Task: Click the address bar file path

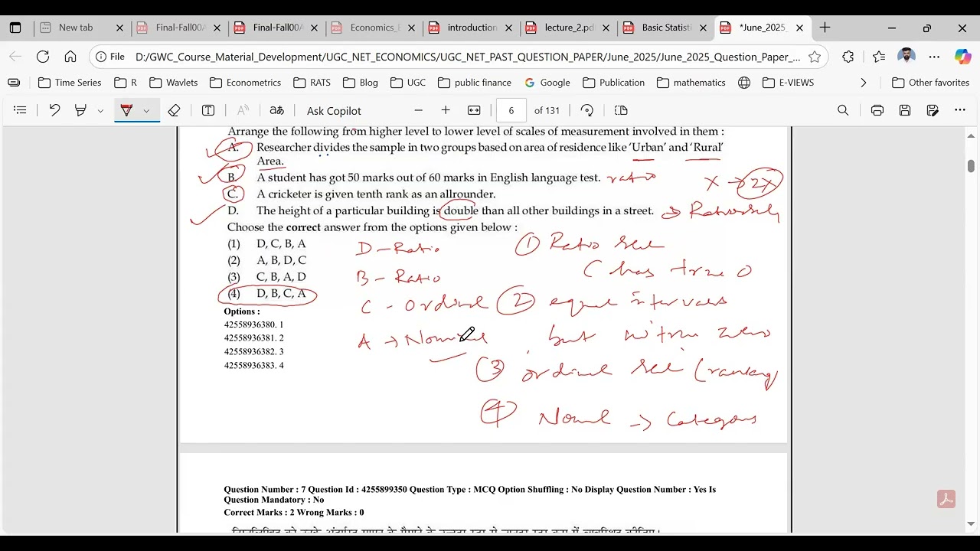Action: (x=468, y=57)
